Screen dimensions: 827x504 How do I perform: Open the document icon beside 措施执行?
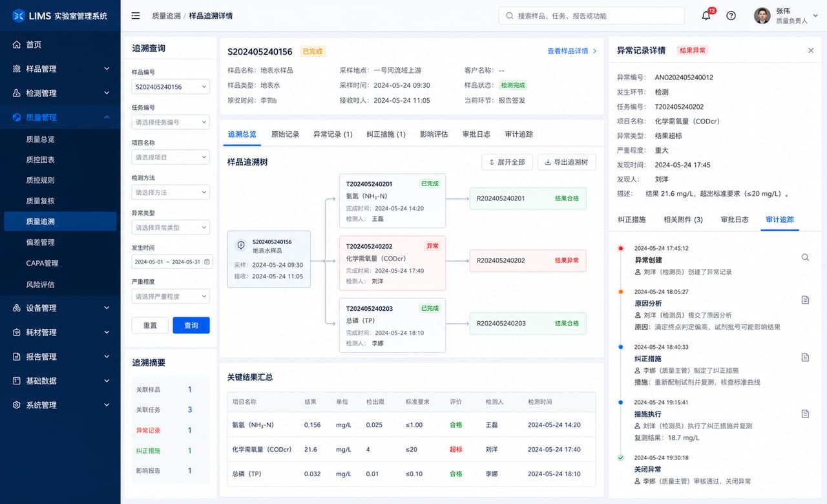tap(805, 414)
